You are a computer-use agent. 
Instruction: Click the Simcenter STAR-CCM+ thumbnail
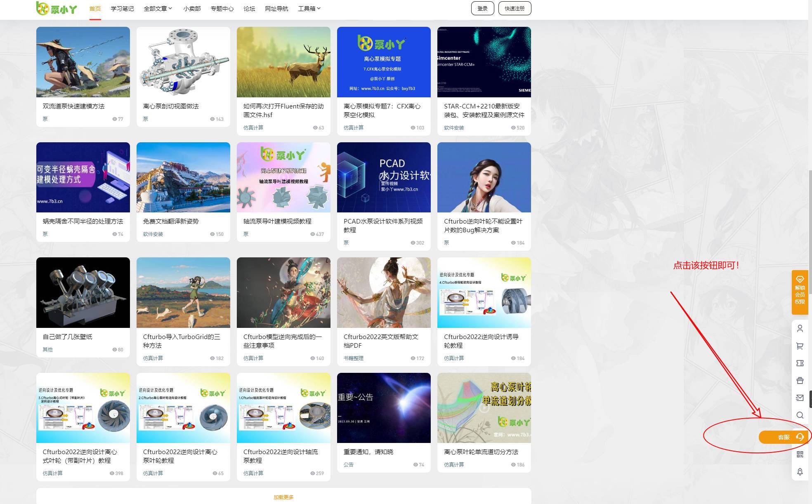484,62
